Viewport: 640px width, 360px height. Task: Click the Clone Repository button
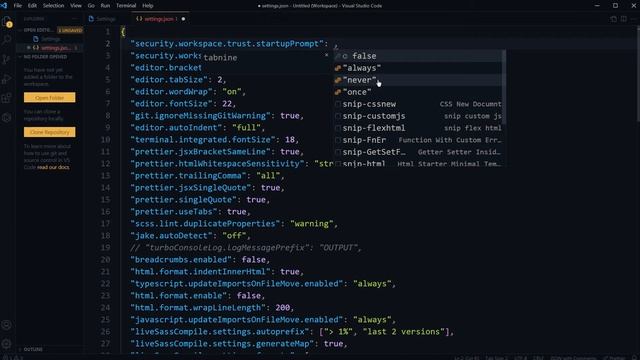click(x=49, y=132)
